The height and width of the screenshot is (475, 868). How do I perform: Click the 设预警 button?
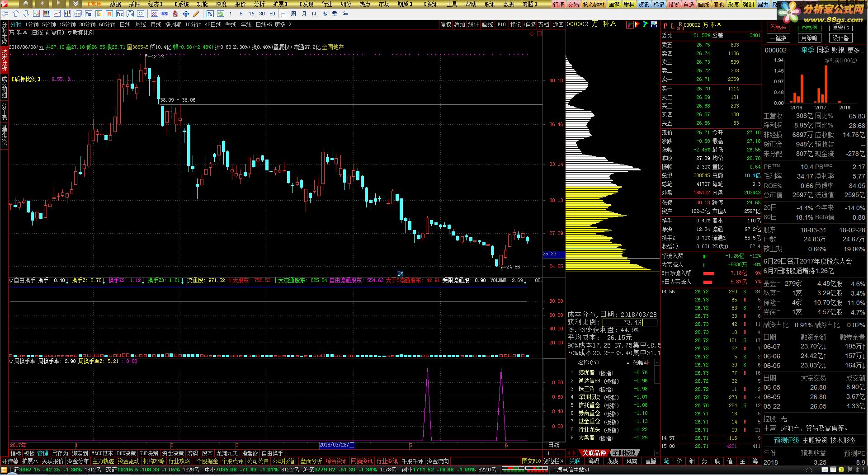click(x=840, y=38)
